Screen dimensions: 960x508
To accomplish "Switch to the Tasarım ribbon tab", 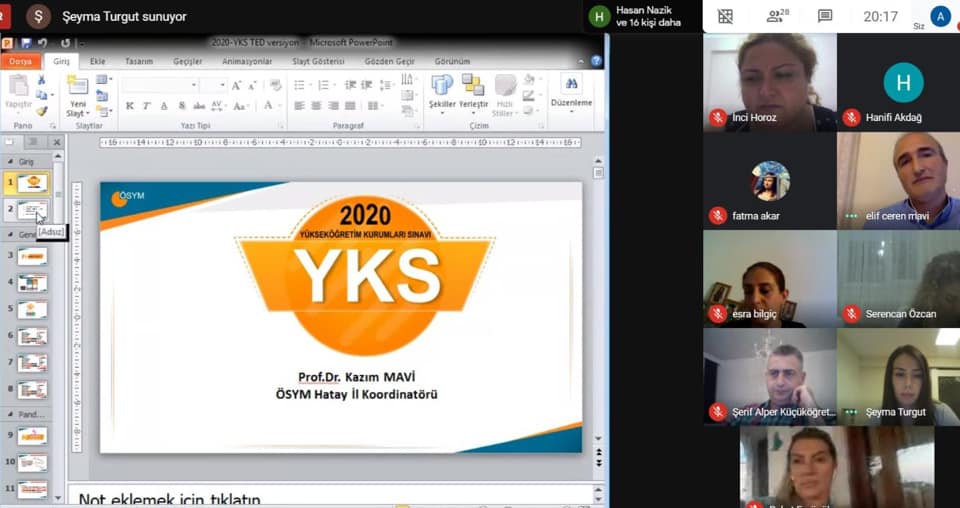I will tap(138, 61).
